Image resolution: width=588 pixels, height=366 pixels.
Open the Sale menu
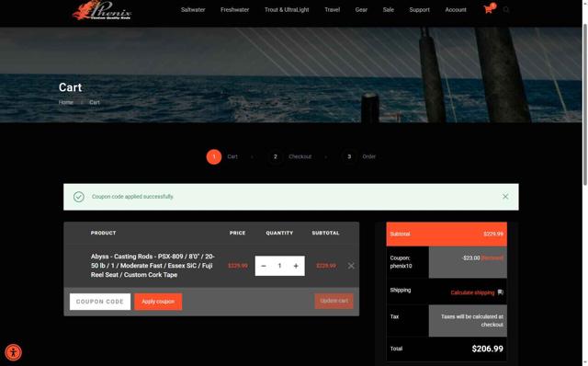pyautogui.click(x=388, y=10)
